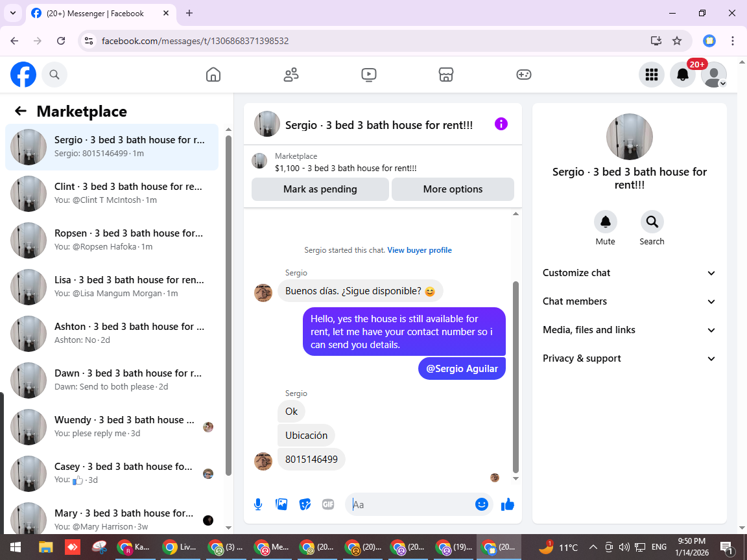The image size is (747, 560).
Task: Click Mark as pending button
Action: pyautogui.click(x=320, y=189)
